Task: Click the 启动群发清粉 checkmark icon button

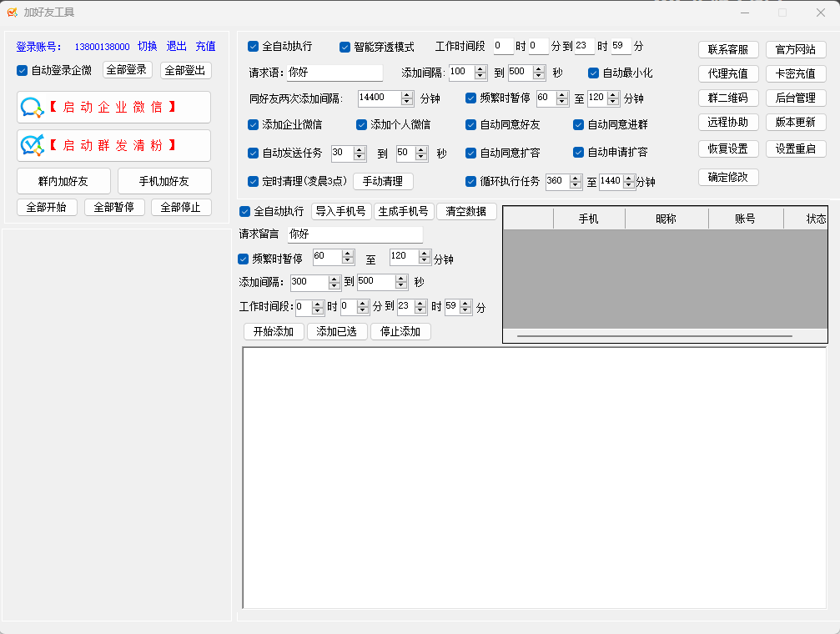Action: point(32,146)
